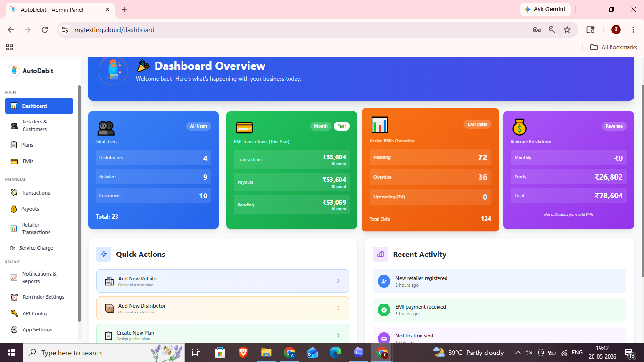Click the Quick Actions lightning bolt icon
This screenshot has width=644, height=362.
click(104, 254)
